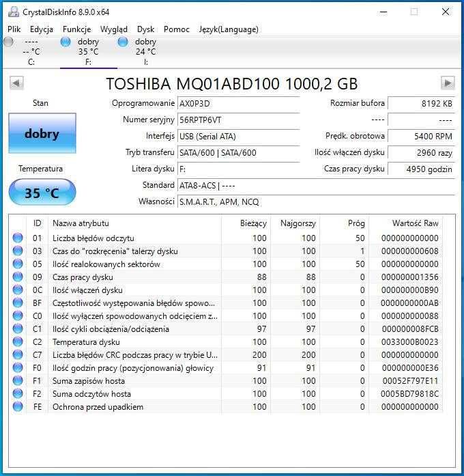Minimize the CrystalDiskInfo window
This screenshot has width=464, height=476.
point(383,12)
